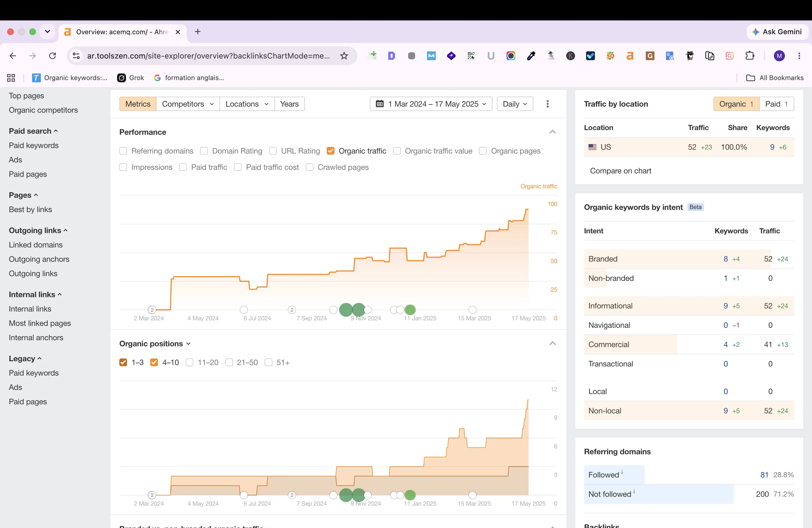
Task: Open chart options three-dot menu
Action: point(548,104)
